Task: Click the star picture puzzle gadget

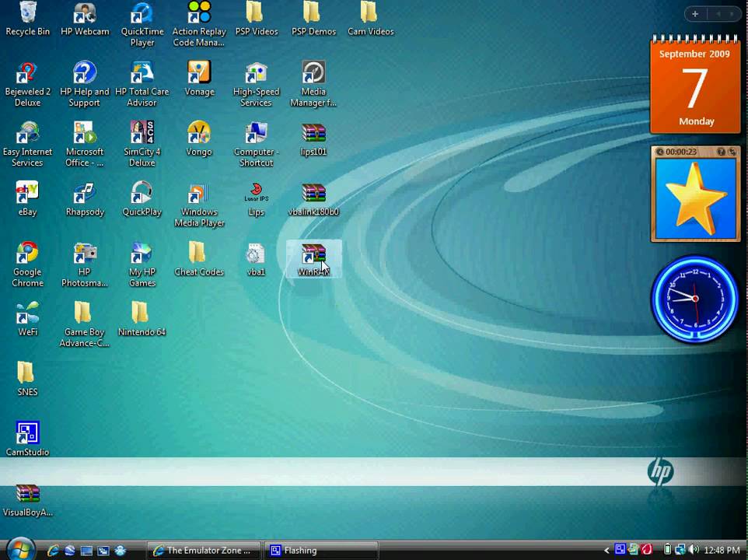Action: point(696,199)
